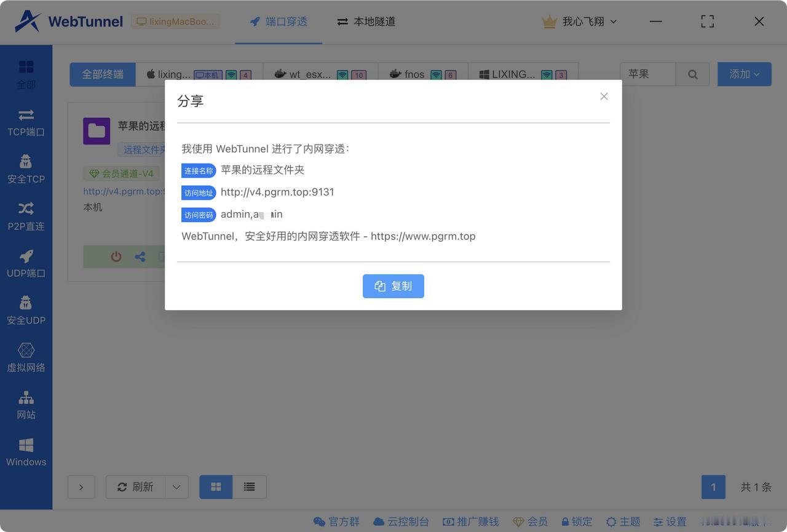Viewport: 787px width, 532px height.
Task: Click the 连接名称 badge in the dialog
Action: (199, 170)
